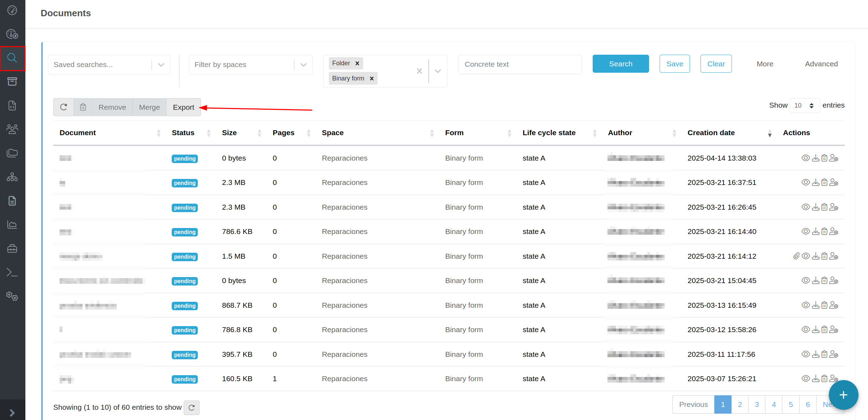Image resolution: width=868 pixels, height=420 pixels.
Task: Open the terminal console icon in sidebar
Action: [12, 272]
